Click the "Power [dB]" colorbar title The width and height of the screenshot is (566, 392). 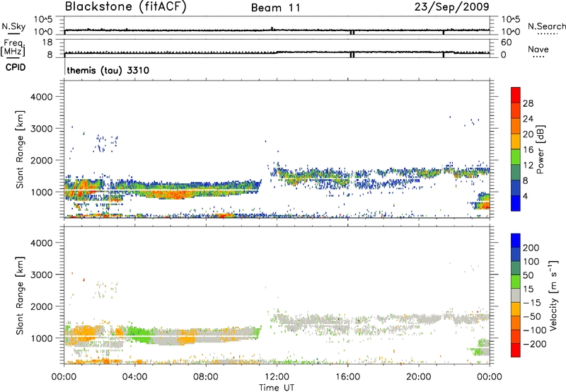pos(540,149)
